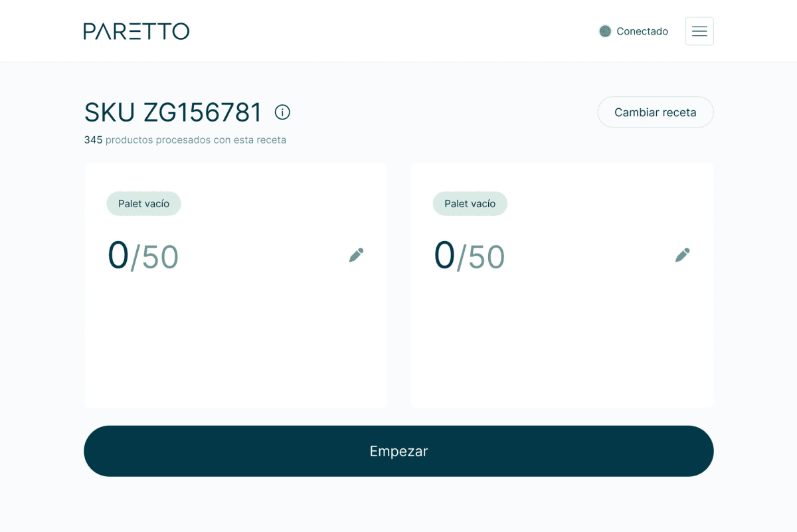Click the Conectado status label
Screen dimensions: 797x532
(642, 31)
